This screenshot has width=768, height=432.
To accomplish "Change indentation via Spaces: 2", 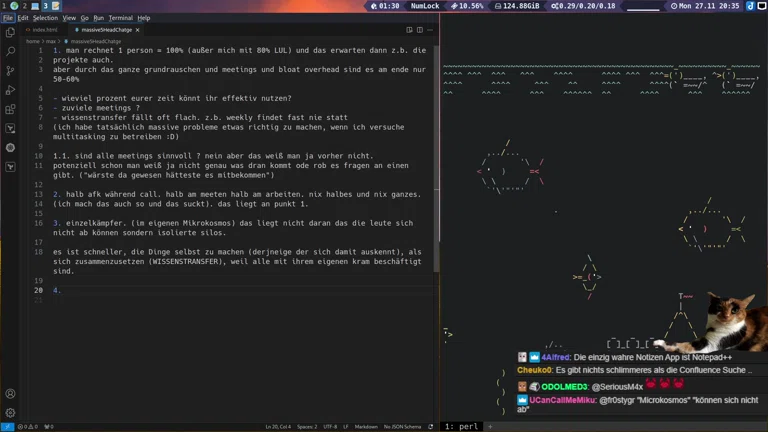I will (307, 427).
